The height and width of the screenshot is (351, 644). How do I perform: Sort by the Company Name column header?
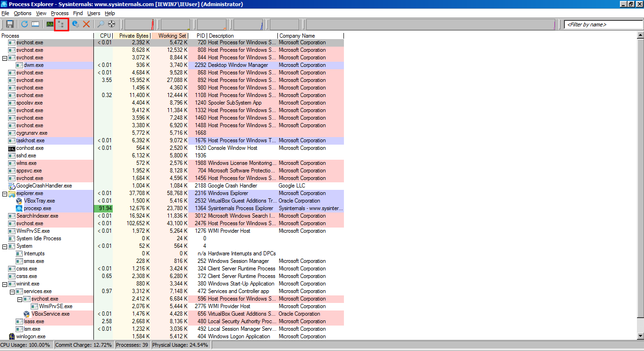[311, 36]
